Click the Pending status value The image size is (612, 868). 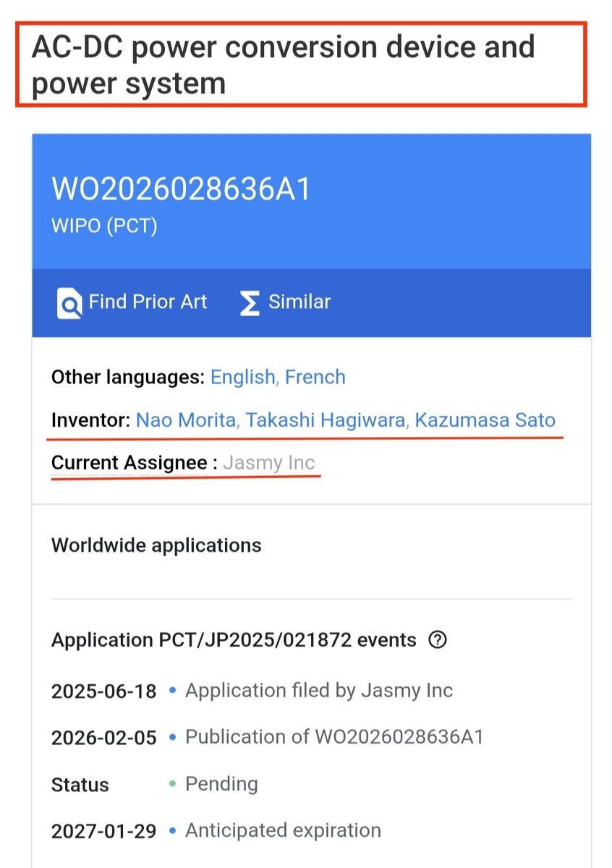tap(221, 784)
